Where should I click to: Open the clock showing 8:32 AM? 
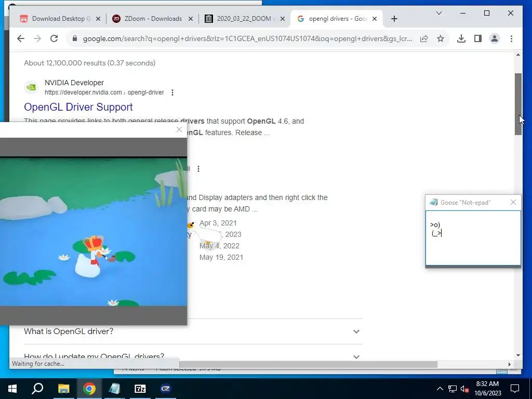[487, 389]
